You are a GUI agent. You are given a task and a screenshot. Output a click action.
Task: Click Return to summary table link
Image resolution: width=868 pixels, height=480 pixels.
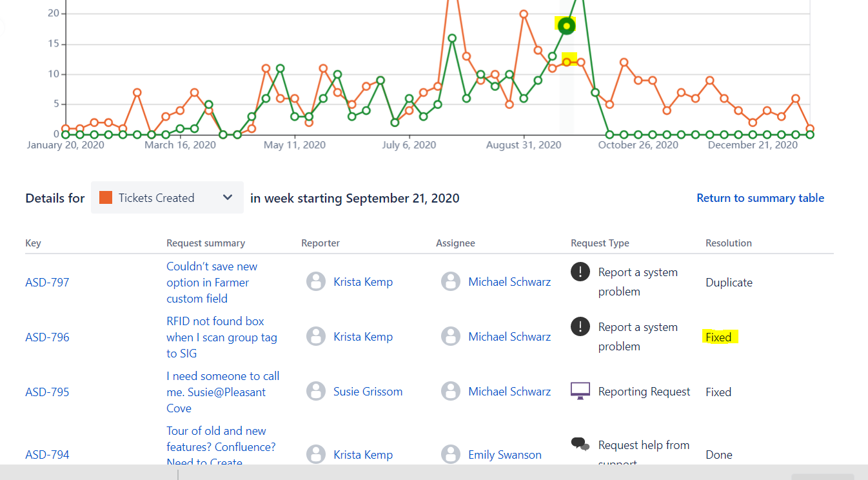pyautogui.click(x=760, y=198)
